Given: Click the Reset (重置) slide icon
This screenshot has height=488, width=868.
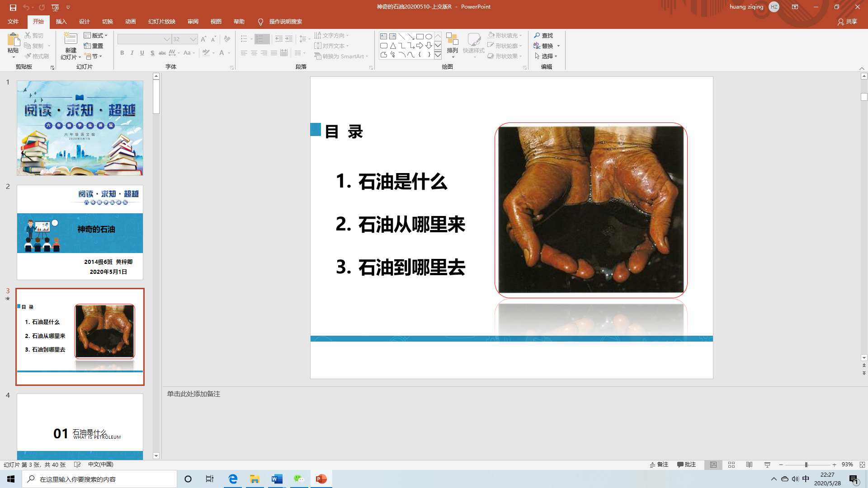Looking at the screenshot, I should pyautogui.click(x=87, y=46).
